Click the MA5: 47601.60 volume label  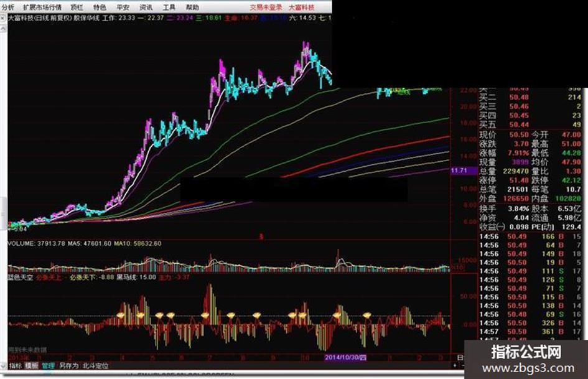click(89, 243)
